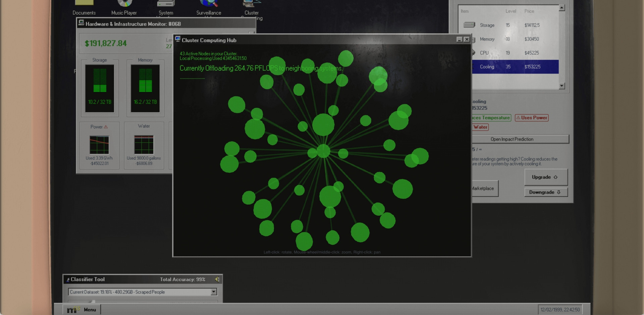Viewport: 644px width, 315px height.
Task: Click the Upgrade button
Action: (x=546, y=177)
